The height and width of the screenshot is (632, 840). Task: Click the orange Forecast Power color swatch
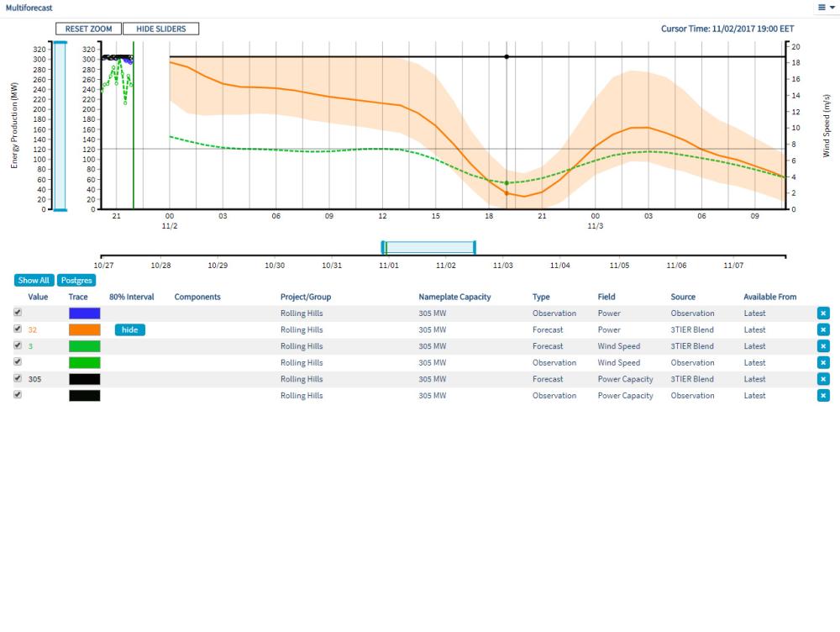point(84,330)
